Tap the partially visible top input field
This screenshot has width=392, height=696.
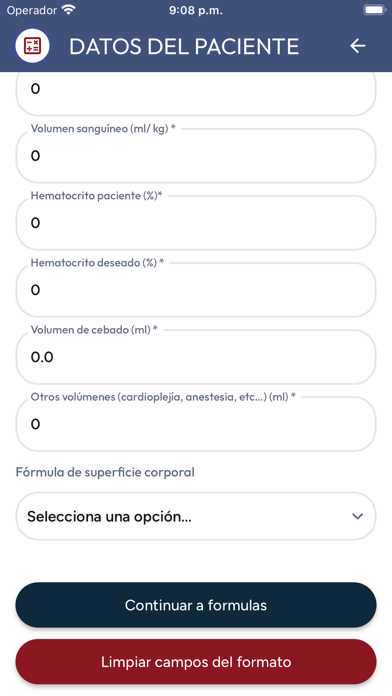tap(196, 93)
